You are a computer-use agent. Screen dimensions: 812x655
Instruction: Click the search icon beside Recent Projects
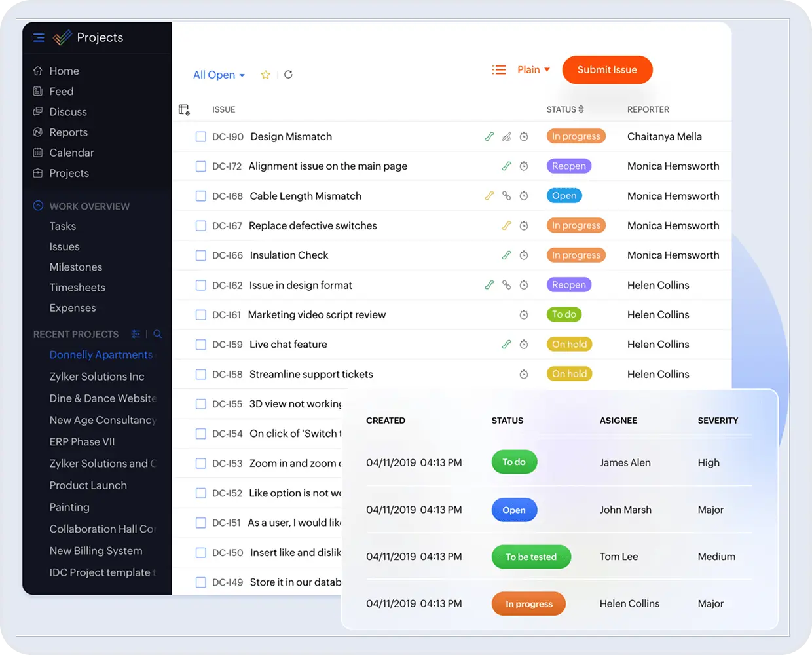(x=157, y=334)
